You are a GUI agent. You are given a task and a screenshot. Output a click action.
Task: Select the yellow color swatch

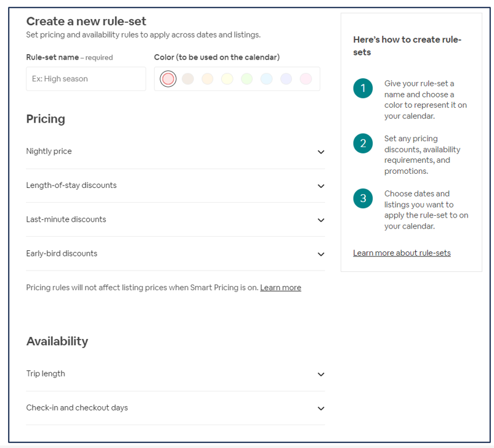(227, 79)
